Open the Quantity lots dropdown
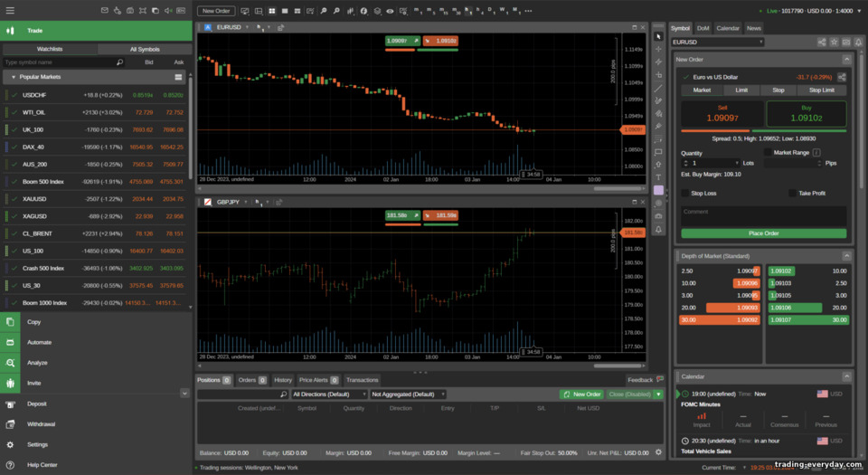This screenshot has height=475, width=868. tap(737, 164)
